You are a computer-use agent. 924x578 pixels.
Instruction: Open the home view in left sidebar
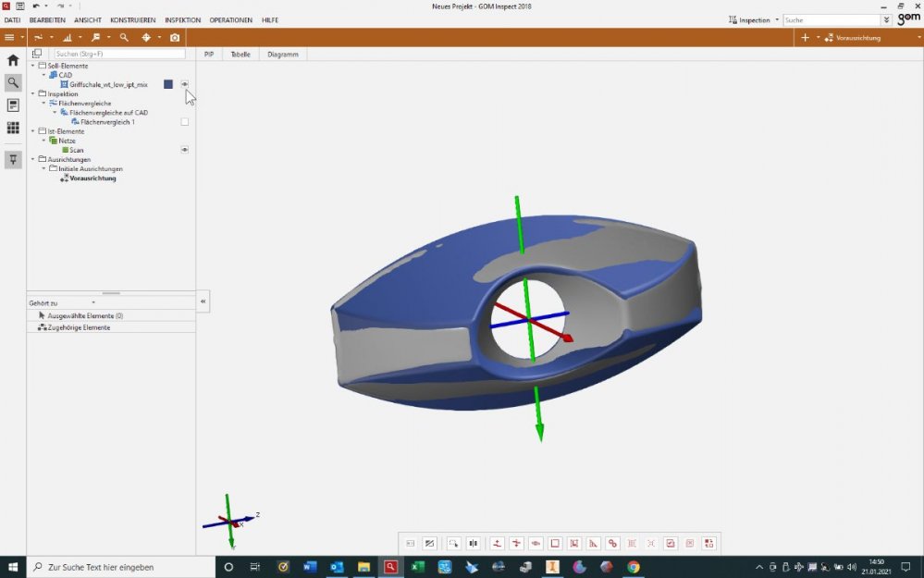(x=13, y=60)
